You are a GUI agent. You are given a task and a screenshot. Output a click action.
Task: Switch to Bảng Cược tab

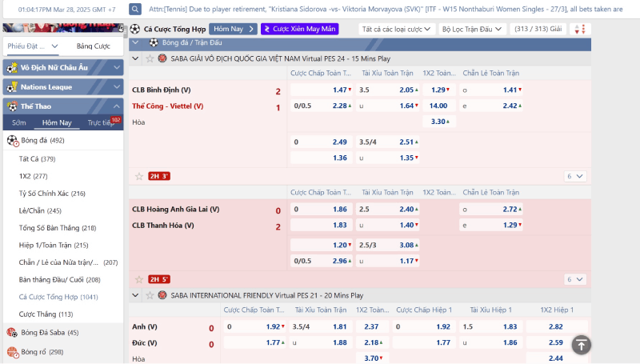pos(94,46)
